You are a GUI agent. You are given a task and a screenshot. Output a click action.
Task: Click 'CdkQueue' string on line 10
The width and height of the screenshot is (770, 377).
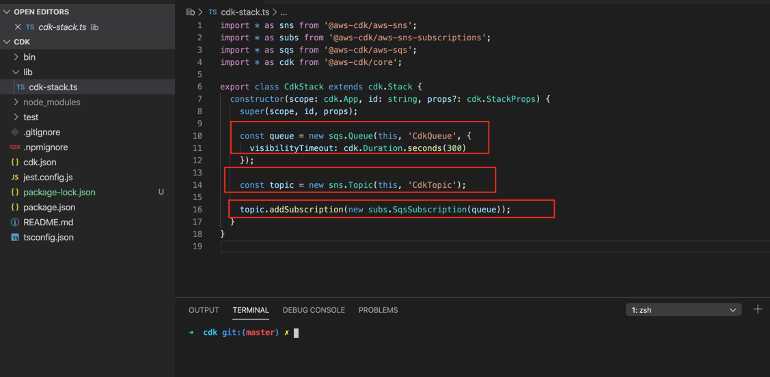[432, 135]
